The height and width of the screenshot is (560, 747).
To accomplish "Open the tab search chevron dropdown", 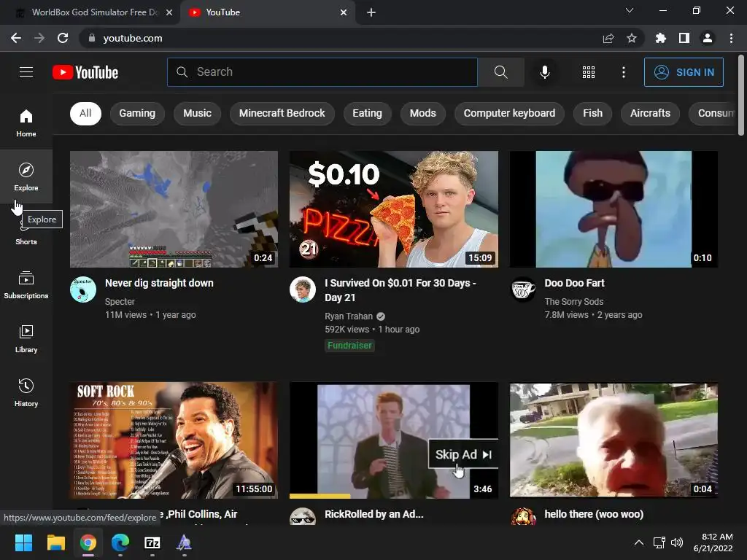I will [630, 10].
